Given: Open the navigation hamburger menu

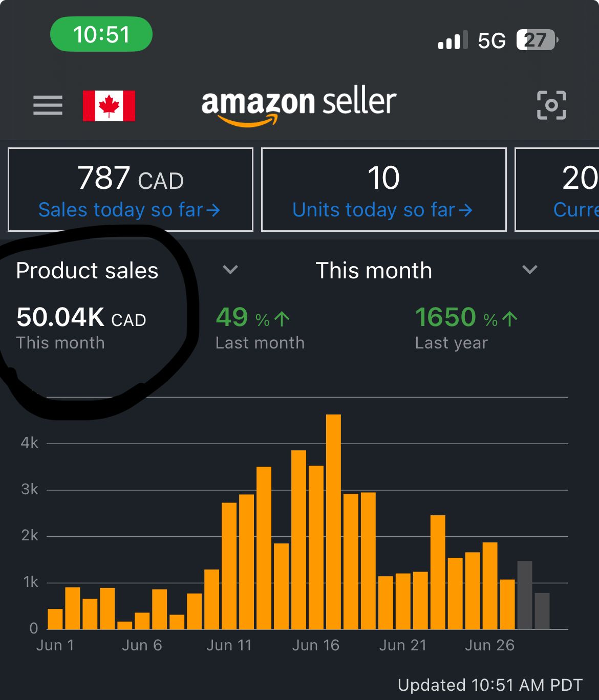Looking at the screenshot, I should [48, 105].
